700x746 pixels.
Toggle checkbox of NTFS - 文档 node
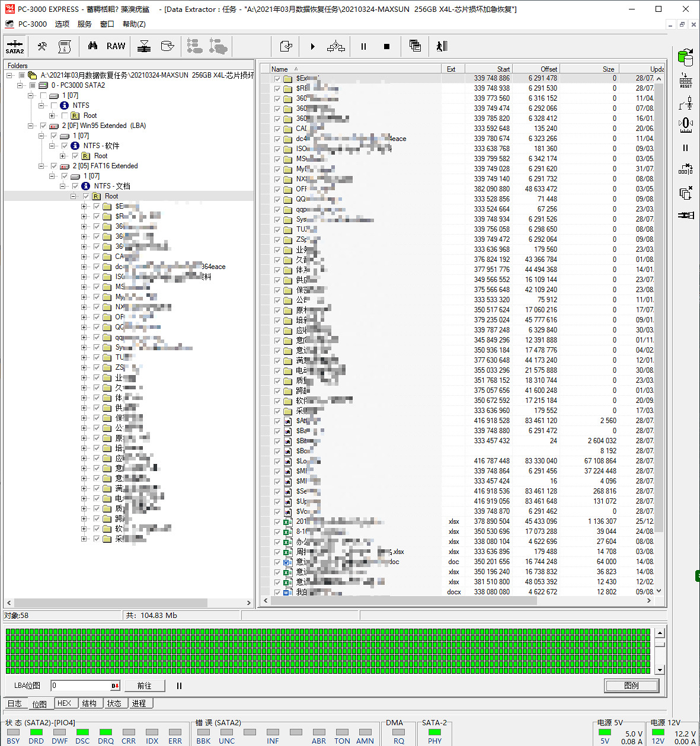75,186
